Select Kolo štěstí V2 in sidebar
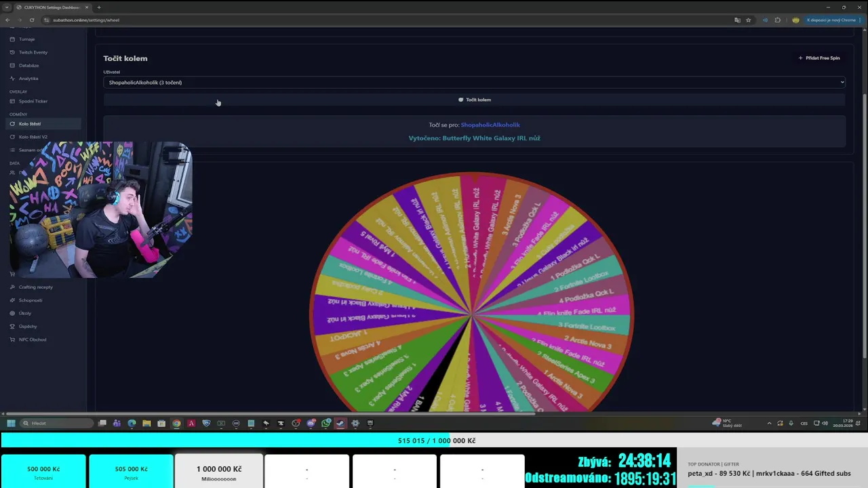This screenshot has width=868, height=488. click(33, 137)
